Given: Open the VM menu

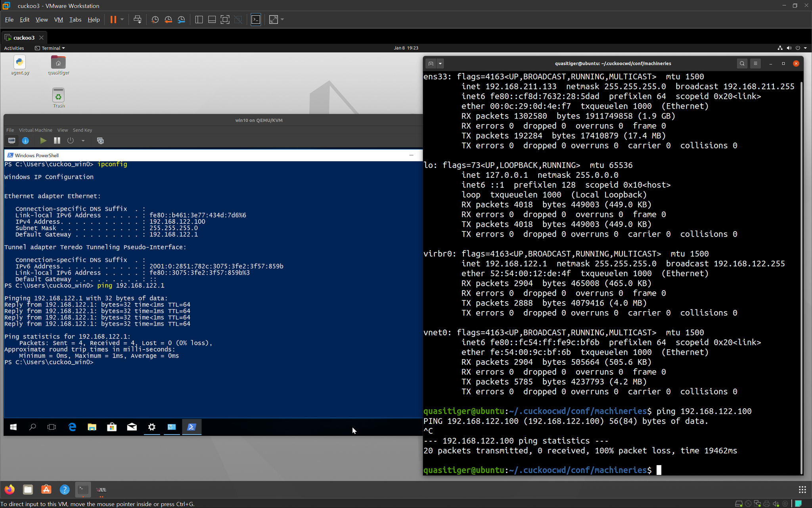Looking at the screenshot, I should pos(58,19).
